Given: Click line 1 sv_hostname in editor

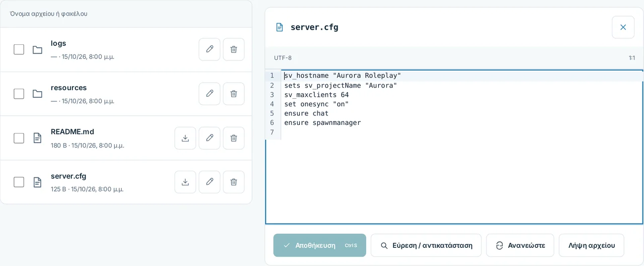Looking at the screenshot, I should [343, 76].
